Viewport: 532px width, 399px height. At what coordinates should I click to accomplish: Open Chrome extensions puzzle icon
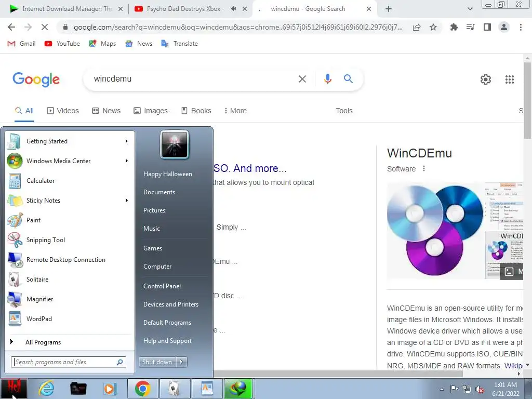point(454,27)
